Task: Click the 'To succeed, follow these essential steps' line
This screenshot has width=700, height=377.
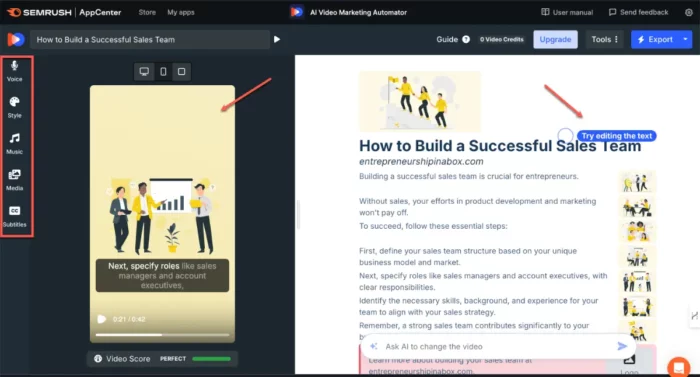Action: click(433, 226)
